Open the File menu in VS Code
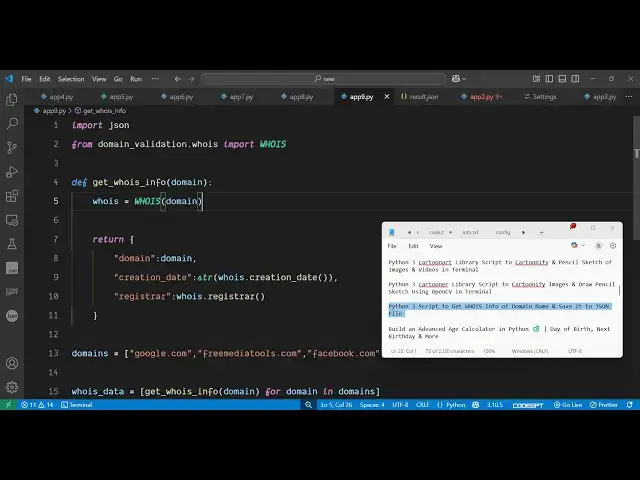This screenshot has height=480, width=640. pyautogui.click(x=26, y=79)
